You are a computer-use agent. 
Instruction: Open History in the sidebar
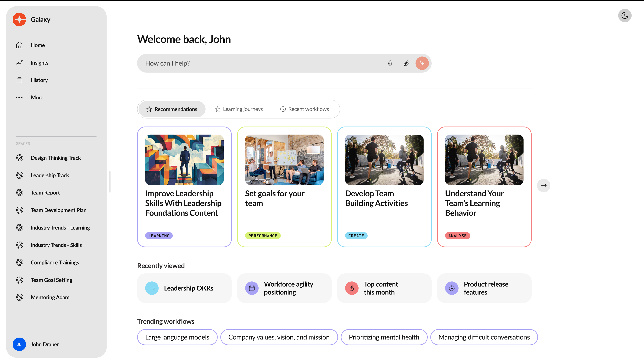coord(39,80)
